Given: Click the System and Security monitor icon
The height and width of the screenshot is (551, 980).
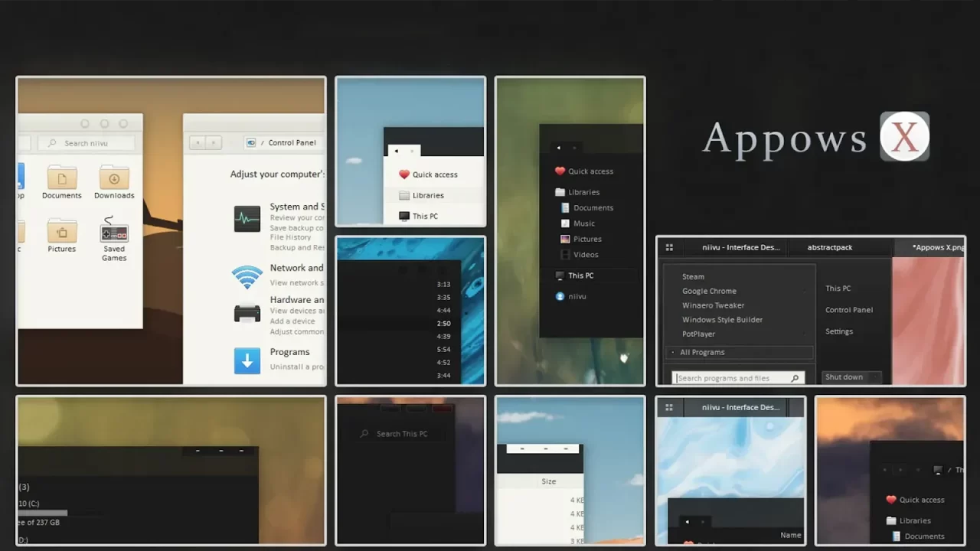Looking at the screenshot, I should (247, 219).
